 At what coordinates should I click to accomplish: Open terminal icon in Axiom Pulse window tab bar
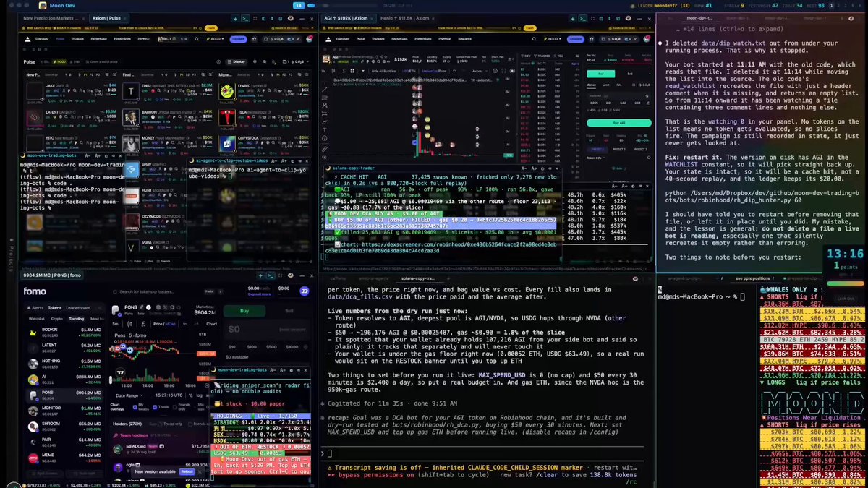point(245,19)
